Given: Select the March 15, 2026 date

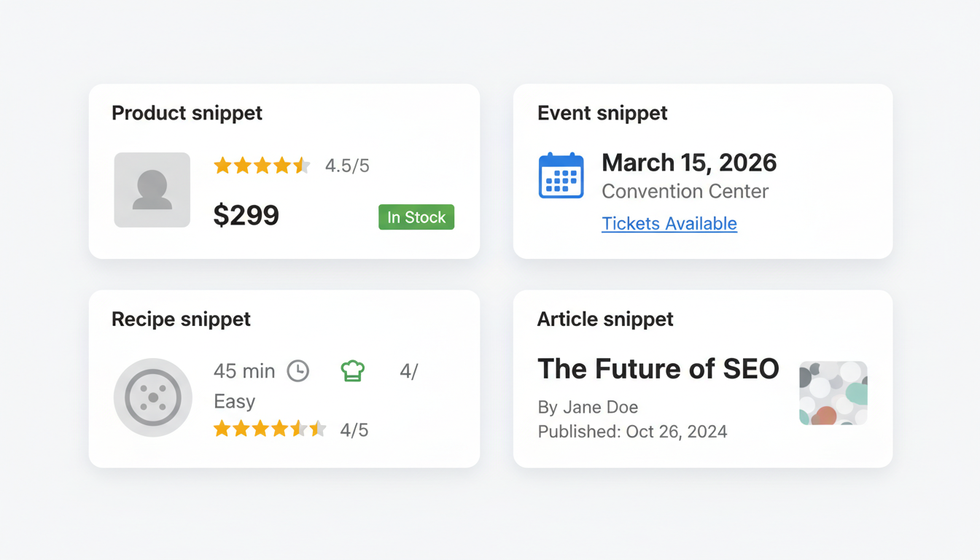Looking at the screenshot, I should pyautogui.click(x=689, y=162).
